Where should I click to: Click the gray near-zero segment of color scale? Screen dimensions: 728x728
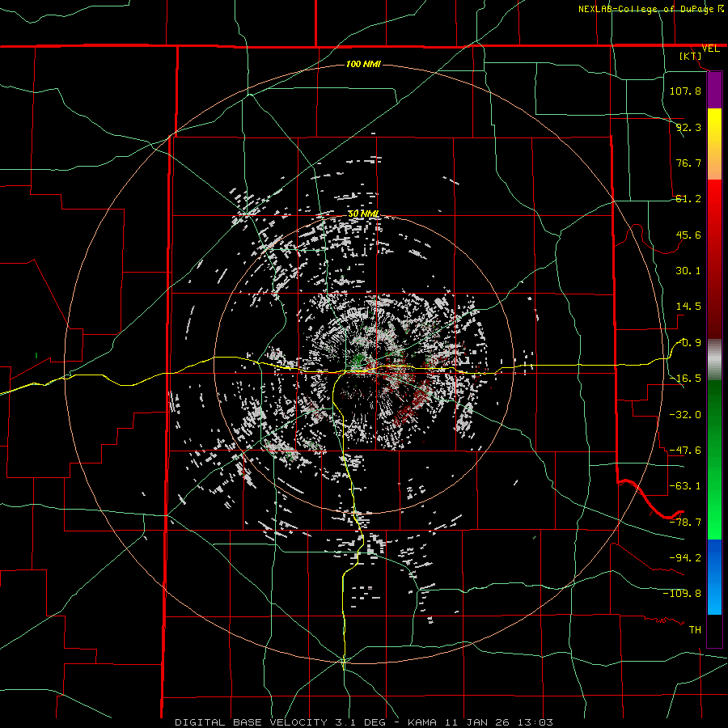(714, 360)
